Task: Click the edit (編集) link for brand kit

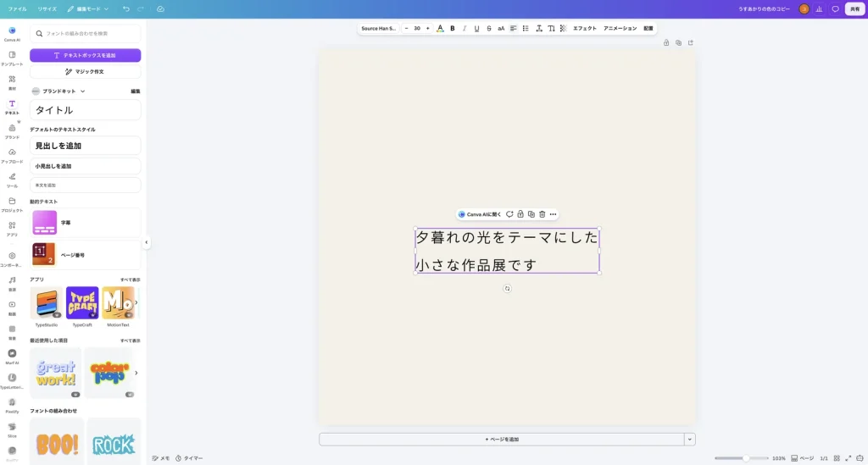Action: tap(135, 91)
